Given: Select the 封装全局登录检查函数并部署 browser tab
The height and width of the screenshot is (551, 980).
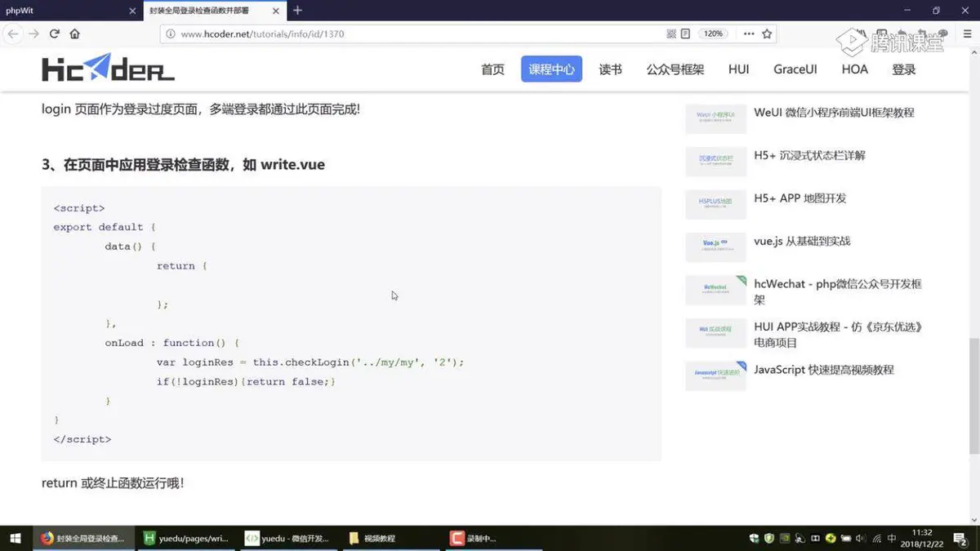Looking at the screenshot, I should [214, 11].
